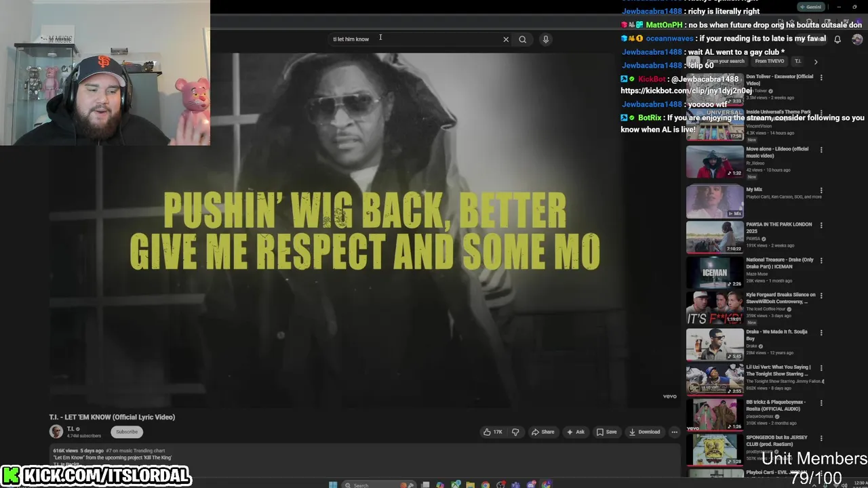The image size is (868, 488).
Task: Open the Ask button
Action: (575, 432)
